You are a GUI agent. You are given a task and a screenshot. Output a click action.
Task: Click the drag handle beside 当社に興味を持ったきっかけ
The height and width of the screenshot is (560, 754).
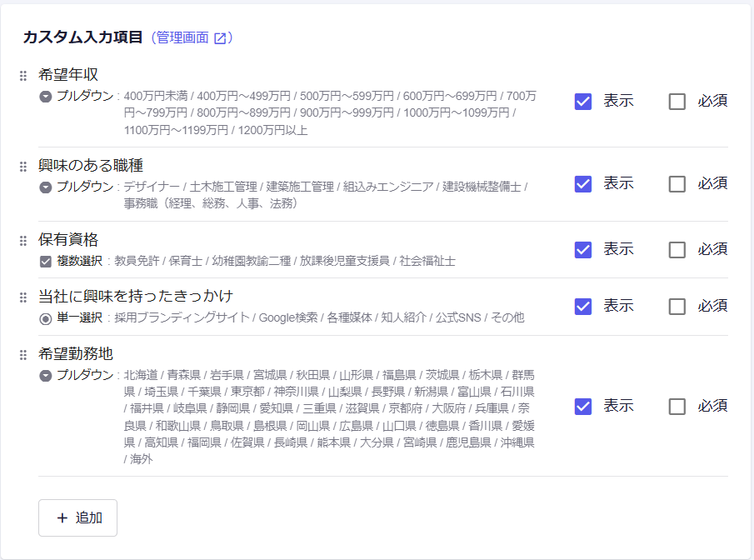[x=23, y=297]
